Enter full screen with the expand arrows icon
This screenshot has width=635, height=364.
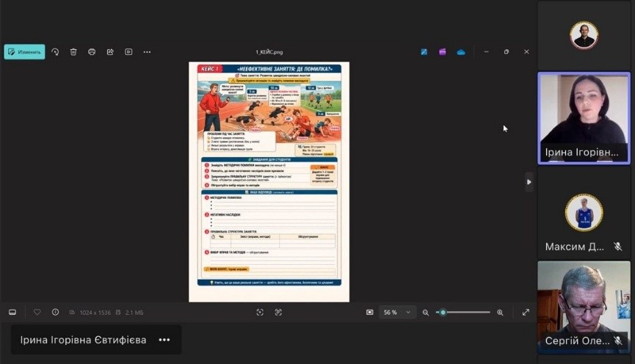point(526,312)
